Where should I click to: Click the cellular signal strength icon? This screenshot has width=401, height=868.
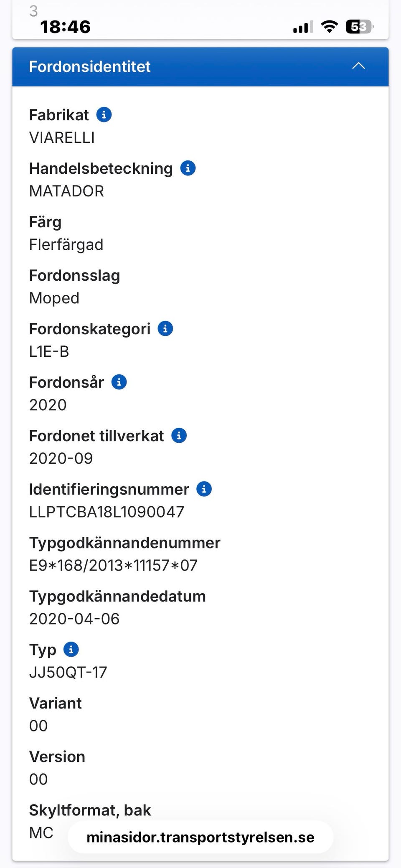[x=303, y=28]
